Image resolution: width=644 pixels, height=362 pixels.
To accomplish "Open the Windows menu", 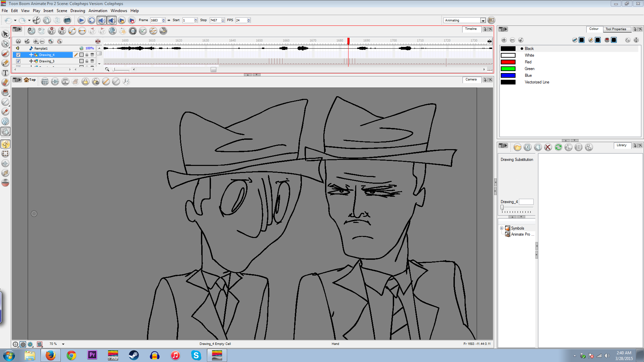I will (119, 11).
